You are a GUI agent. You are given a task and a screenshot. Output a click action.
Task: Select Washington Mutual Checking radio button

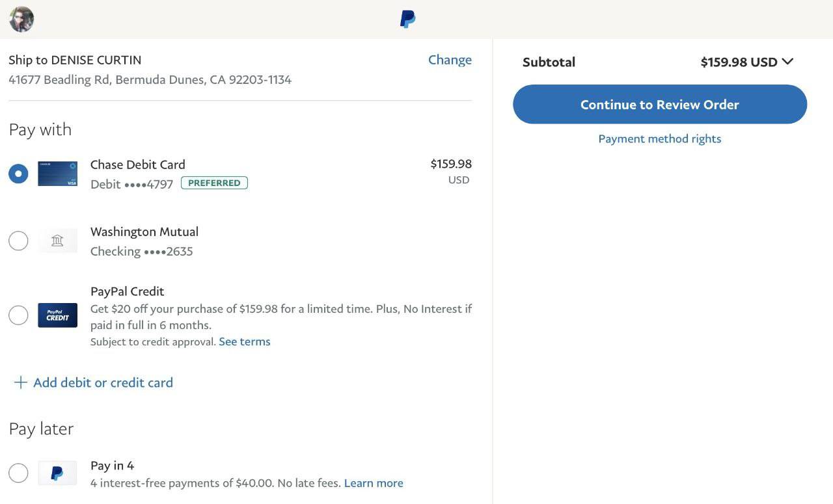[18, 241]
